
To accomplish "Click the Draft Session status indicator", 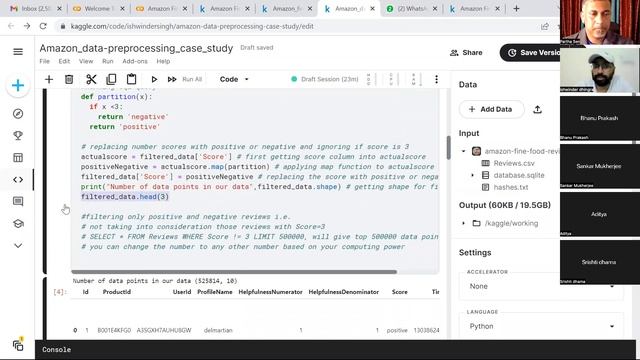I will coord(325,79).
